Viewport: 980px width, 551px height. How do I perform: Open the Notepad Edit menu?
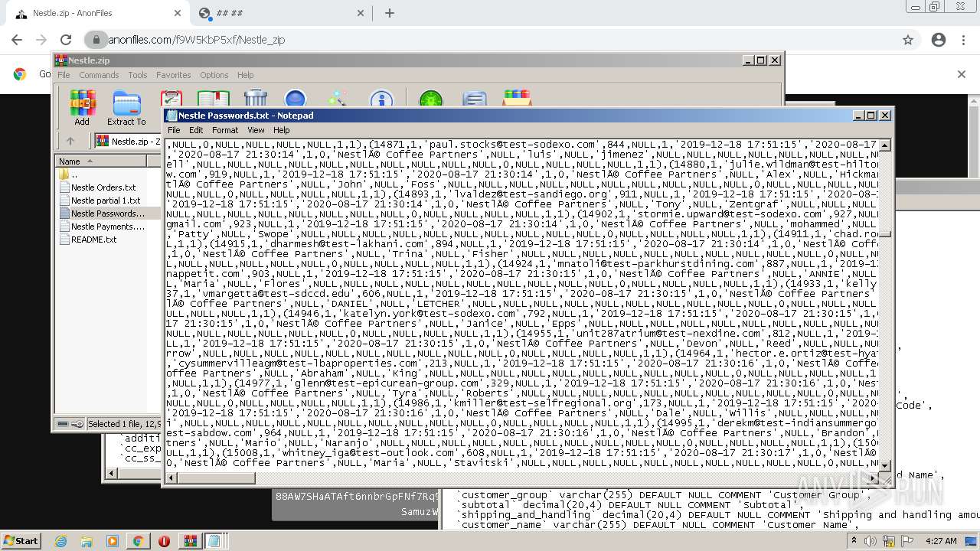tap(196, 130)
